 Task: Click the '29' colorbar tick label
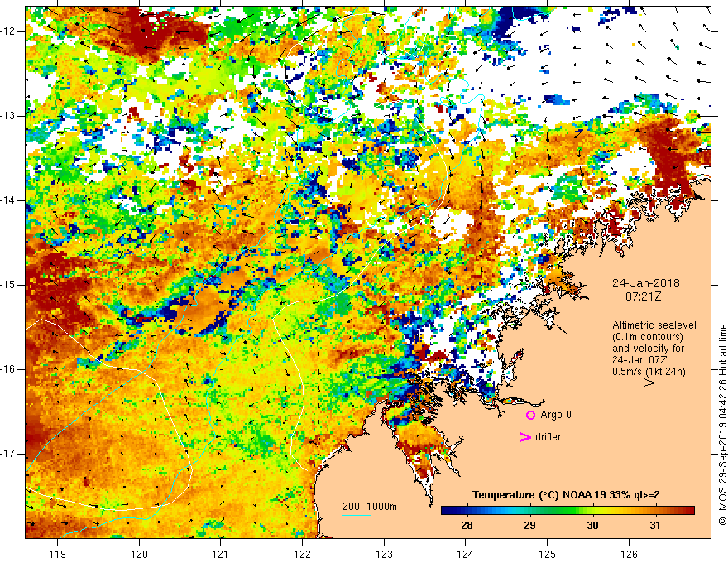(529, 526)
